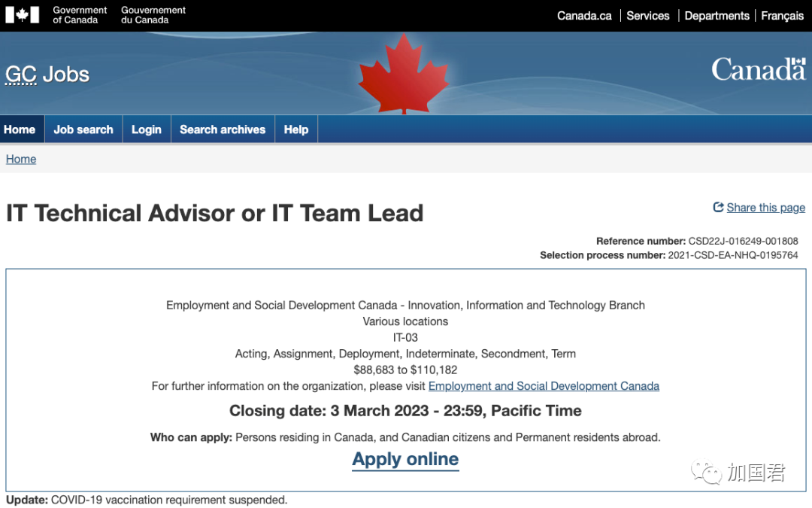Click the Government of Canada flag logo

(23, 15)
